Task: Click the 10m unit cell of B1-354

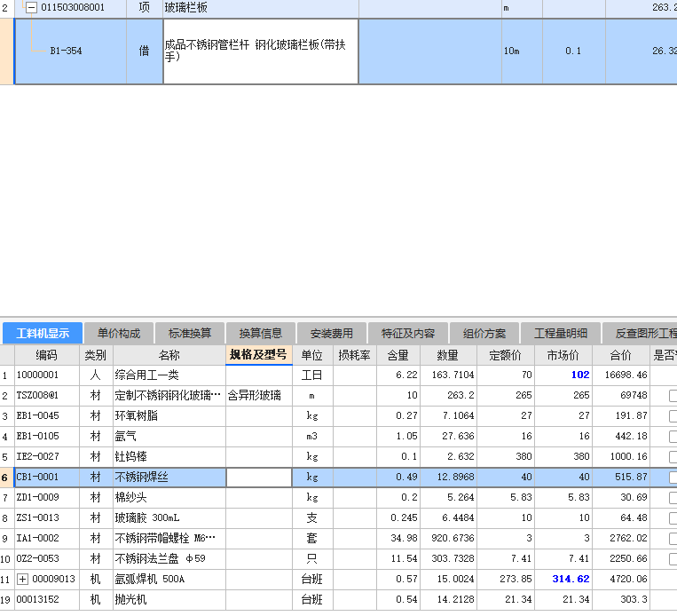Action: click(x=522, y=51)
